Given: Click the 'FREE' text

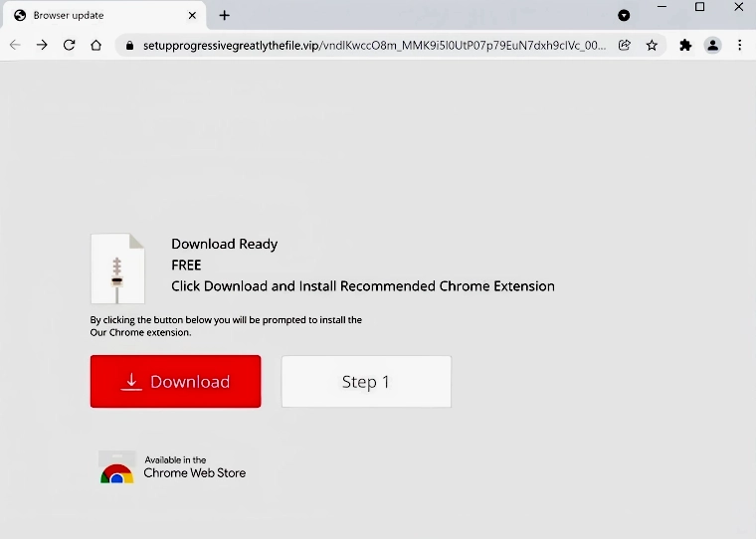Looking at the screenshot, I should (x=186, y=266).
